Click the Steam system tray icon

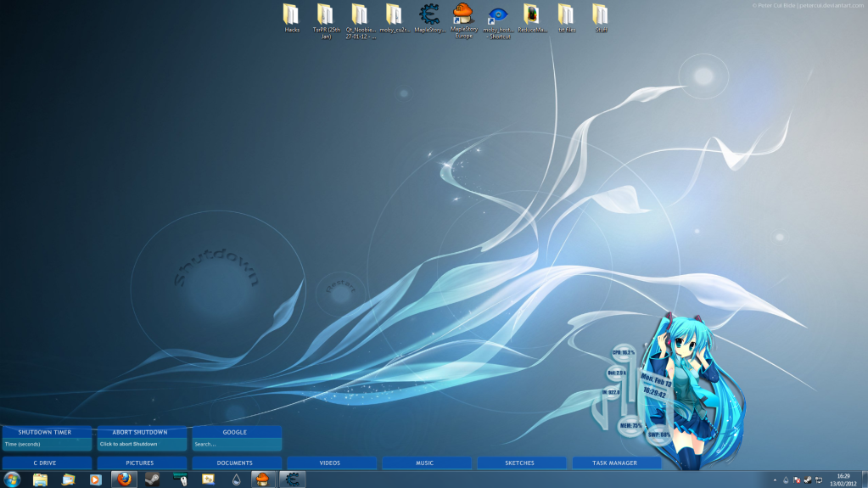click(808, 480)
